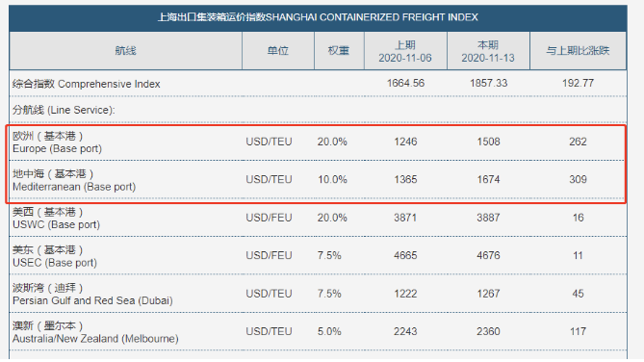Viewport: 644px width, 362px height.
Task: Click the USEC current value 4676
Action: tap(488, 255)
